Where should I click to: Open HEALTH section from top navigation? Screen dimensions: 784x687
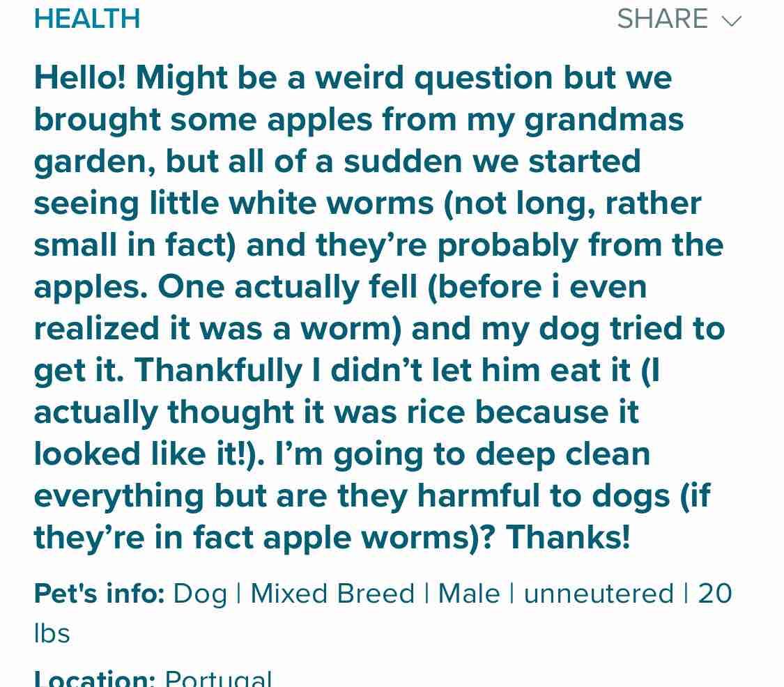[87, 19]
